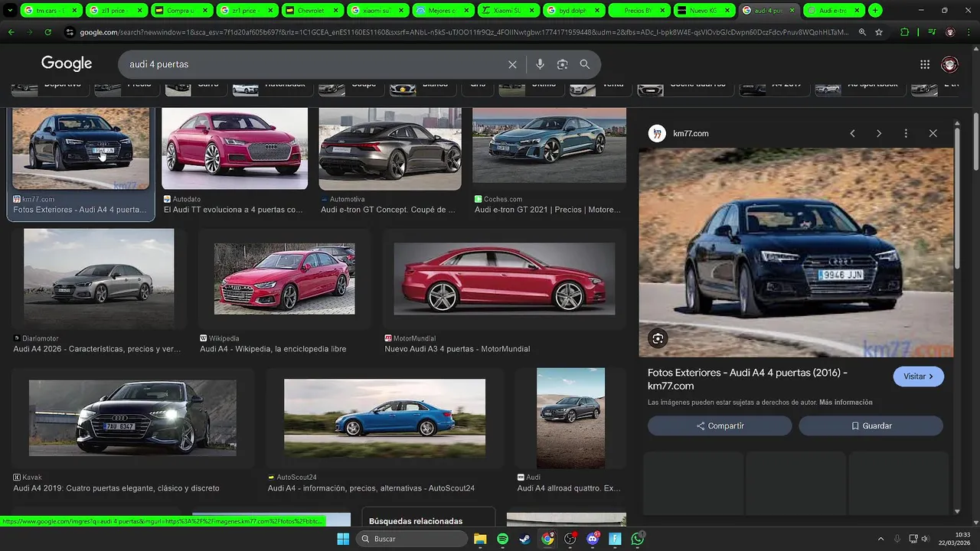Open Google Lens image search icon
980x551 pixels.
point(562,64)
